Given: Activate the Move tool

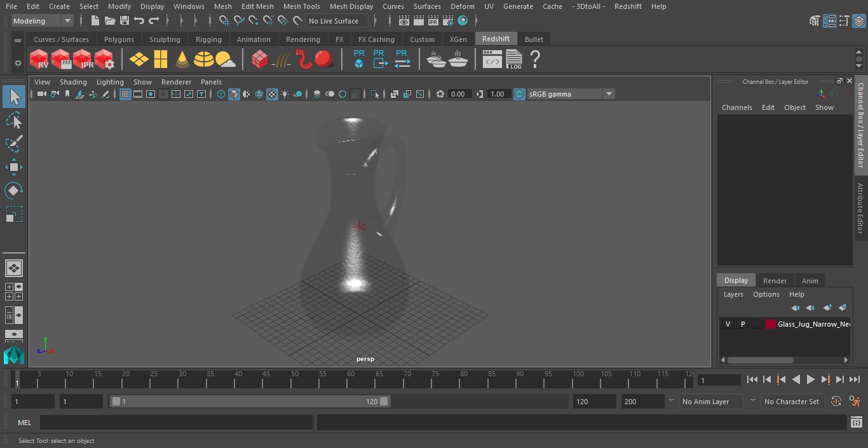Looking at the screenshot, I should 13,167.
